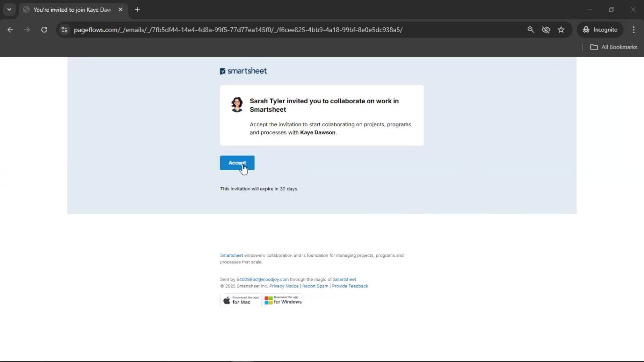Click Download the app for Windows badge
The height and width of the screenshot is (362, 644).
click(283, 300)
